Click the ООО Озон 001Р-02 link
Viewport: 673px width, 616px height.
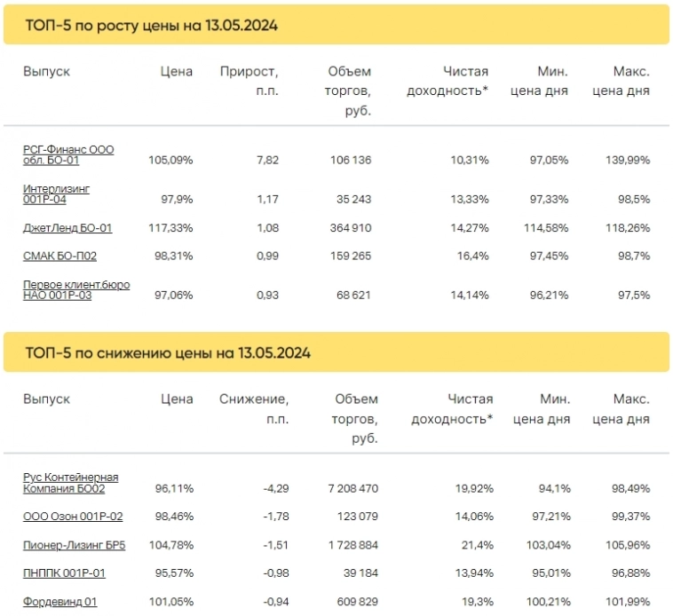(x=73, y=517)
